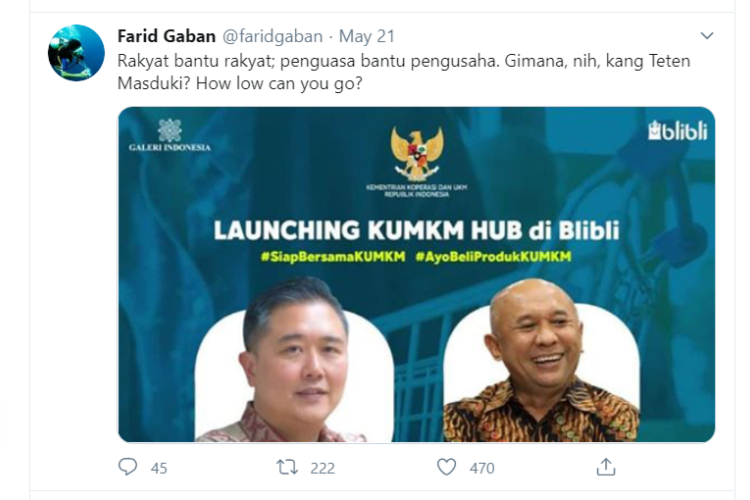Click the #AyoBeliProdukKUMKM hashtag in image
The width and height of the screenshot is (750, 500).
point(493,257)
